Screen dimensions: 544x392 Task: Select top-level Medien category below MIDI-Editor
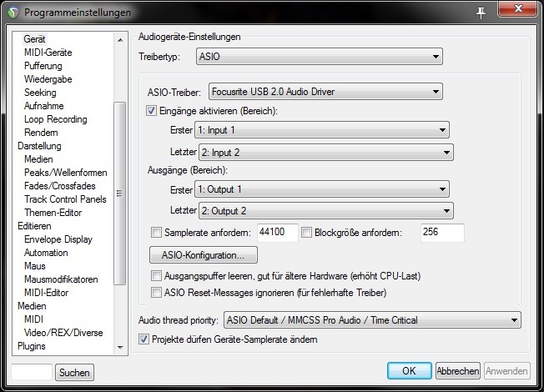pos(32,306)
